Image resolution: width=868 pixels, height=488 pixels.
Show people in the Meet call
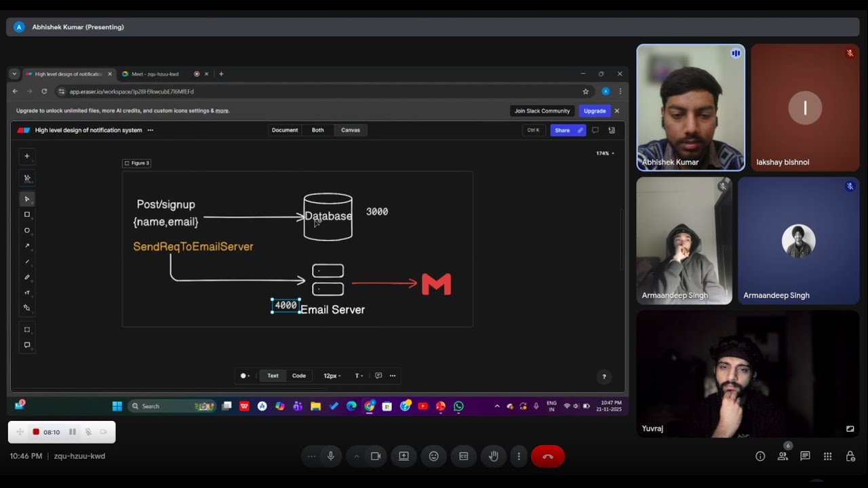point(783,456)
